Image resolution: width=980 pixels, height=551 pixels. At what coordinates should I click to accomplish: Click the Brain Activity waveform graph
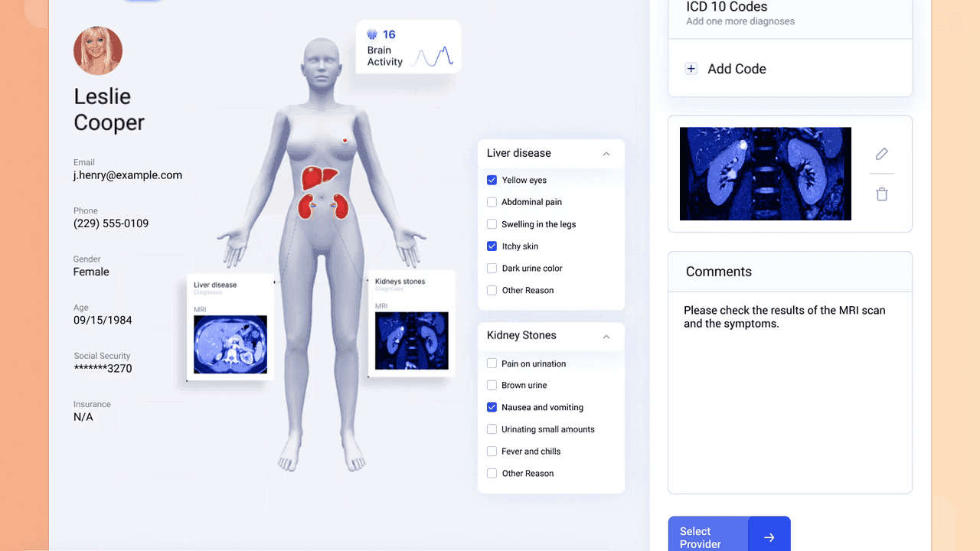[433, 57]
